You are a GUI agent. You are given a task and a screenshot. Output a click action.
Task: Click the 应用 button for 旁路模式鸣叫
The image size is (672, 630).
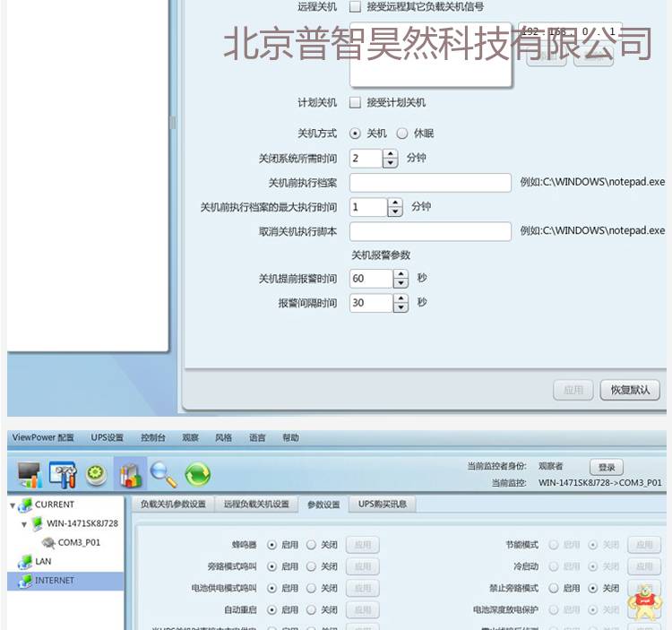(363, 566)
